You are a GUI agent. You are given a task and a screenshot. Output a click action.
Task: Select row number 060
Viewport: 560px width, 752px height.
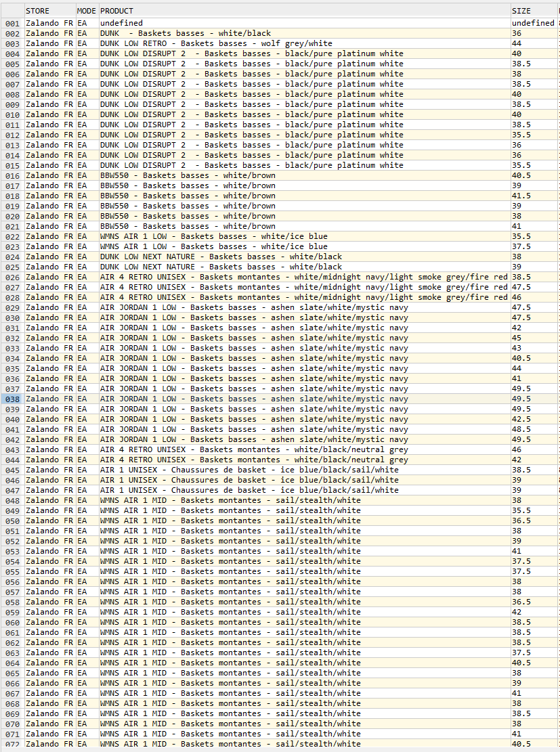(12, 623)
